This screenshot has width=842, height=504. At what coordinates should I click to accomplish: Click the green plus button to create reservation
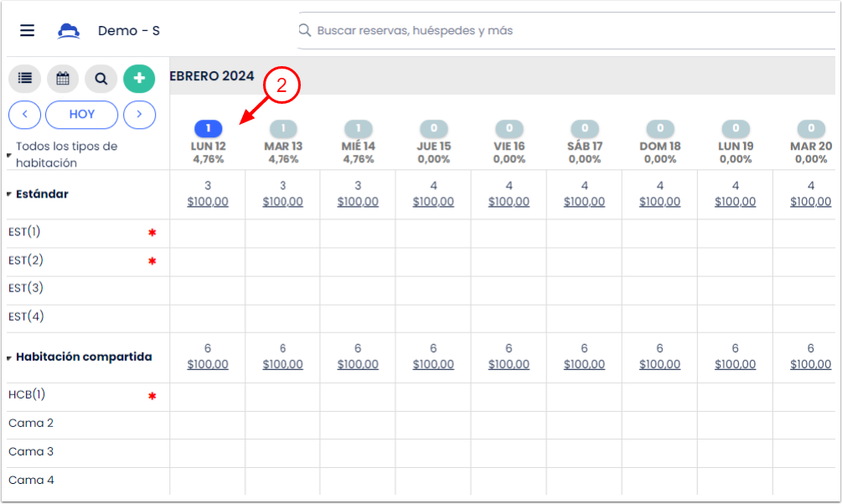coord(139,78)
